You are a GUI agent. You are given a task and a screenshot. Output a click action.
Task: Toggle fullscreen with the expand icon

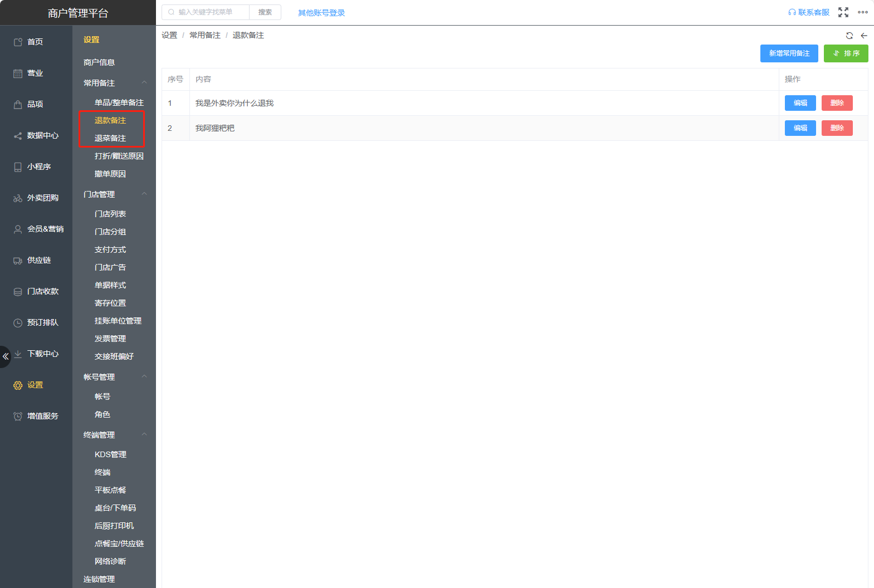point(843,12)
